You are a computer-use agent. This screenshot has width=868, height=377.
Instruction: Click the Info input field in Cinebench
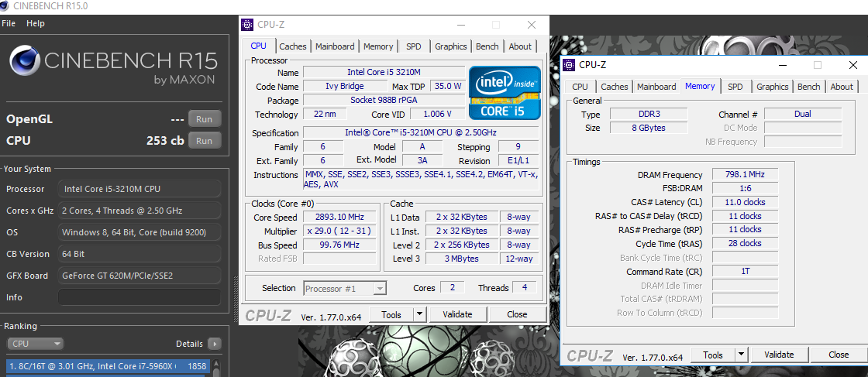139,296
